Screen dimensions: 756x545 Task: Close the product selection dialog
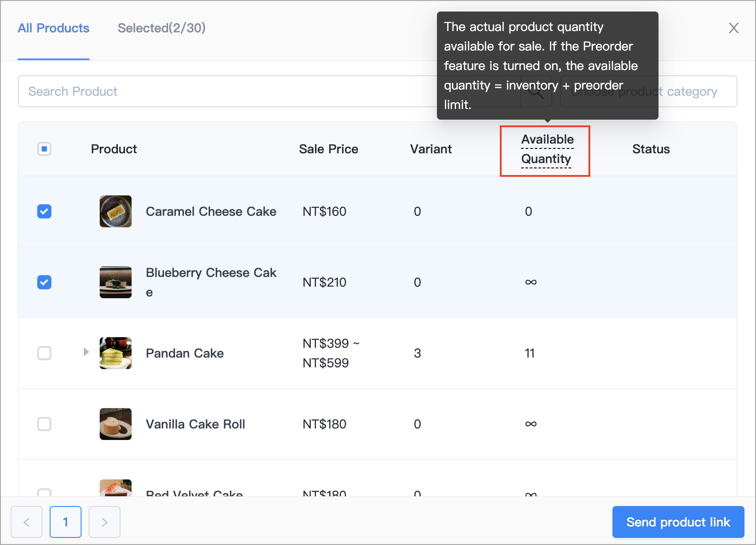pyautogui.click(x=733, y=28)
